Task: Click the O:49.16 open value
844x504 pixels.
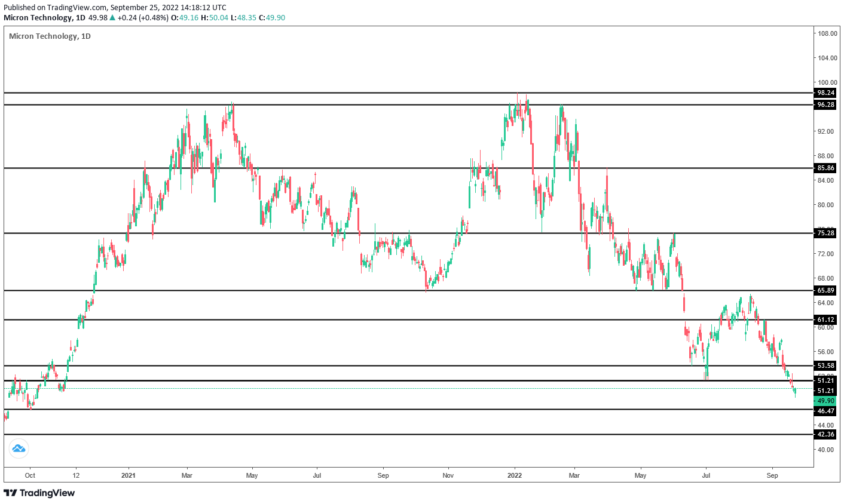Action: tap(184, 17)
